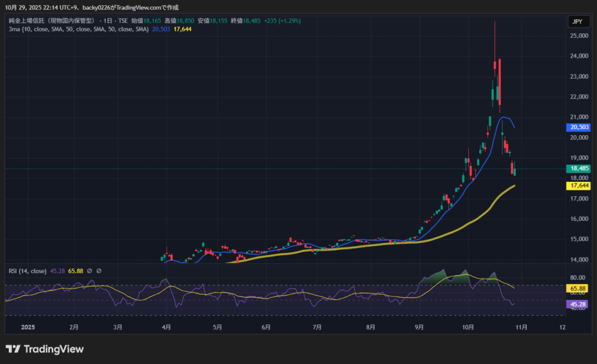Click the TradingView logo icon

tap(13, 349)
